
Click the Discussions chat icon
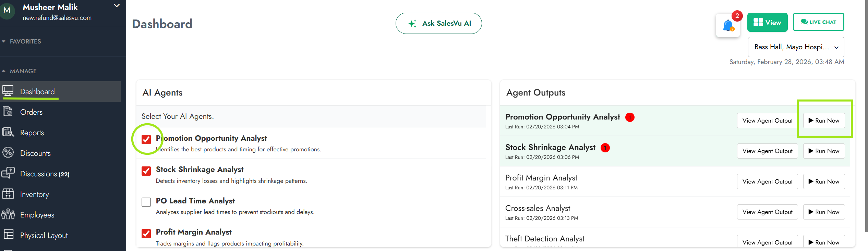(x=8, y=173)
